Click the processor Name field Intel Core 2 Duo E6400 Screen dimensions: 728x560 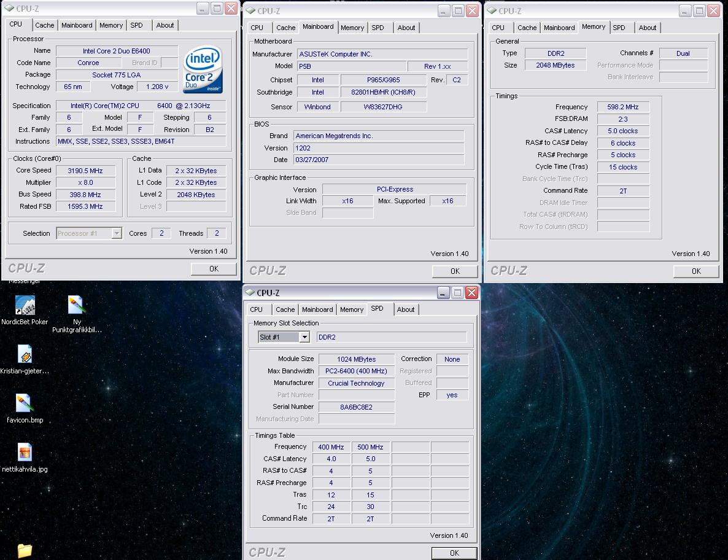pos(117,50)
